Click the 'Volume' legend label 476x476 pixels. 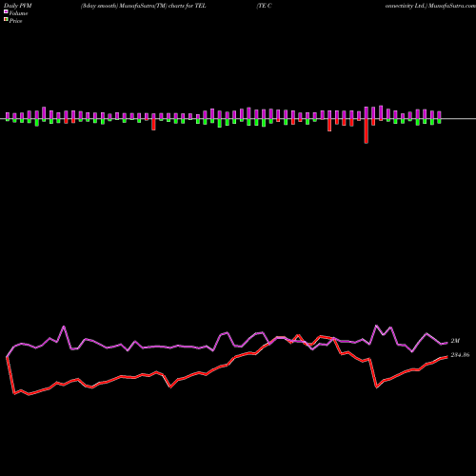pos(18,13)
